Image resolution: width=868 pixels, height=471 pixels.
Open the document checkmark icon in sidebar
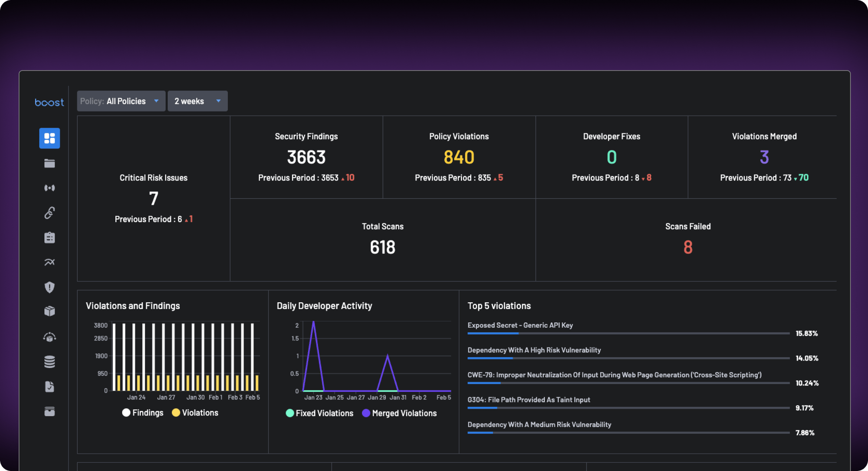pos(49,386)
